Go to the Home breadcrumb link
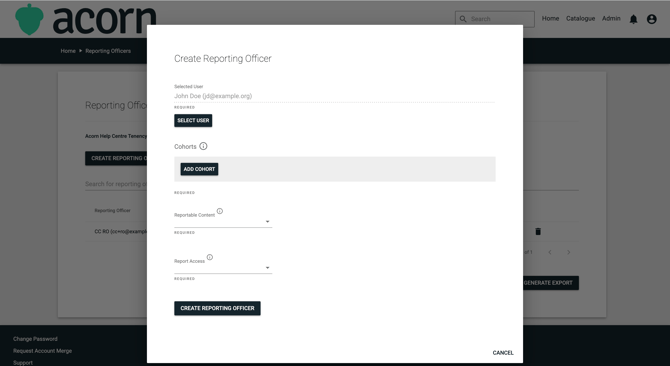670x366 pixels. (x=68, y=51)
